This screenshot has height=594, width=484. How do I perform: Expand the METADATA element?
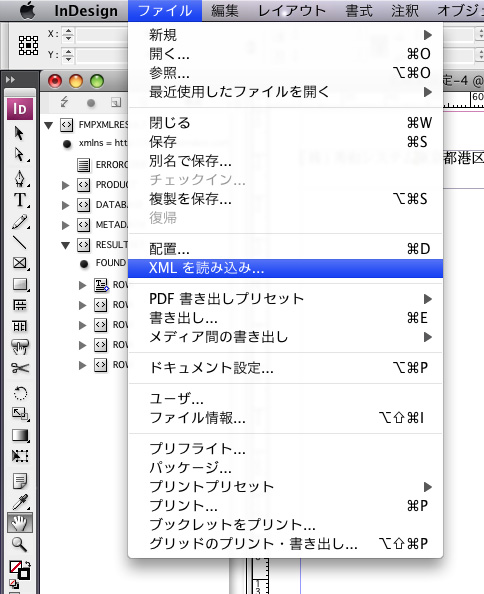coord(66,225)
